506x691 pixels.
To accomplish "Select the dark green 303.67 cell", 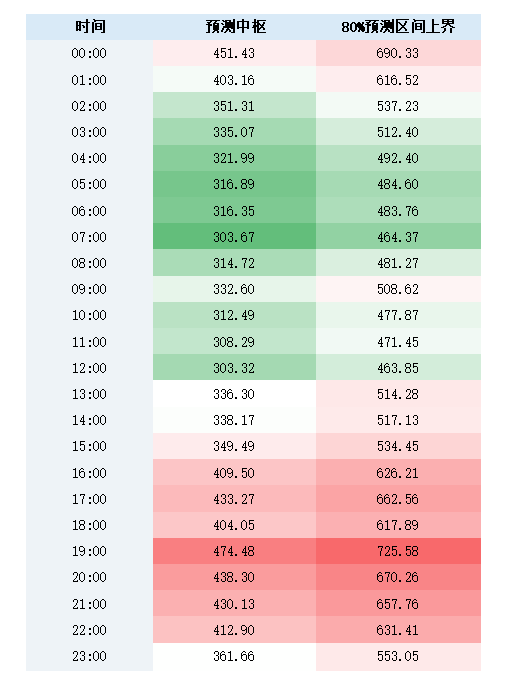I will 234,237.
